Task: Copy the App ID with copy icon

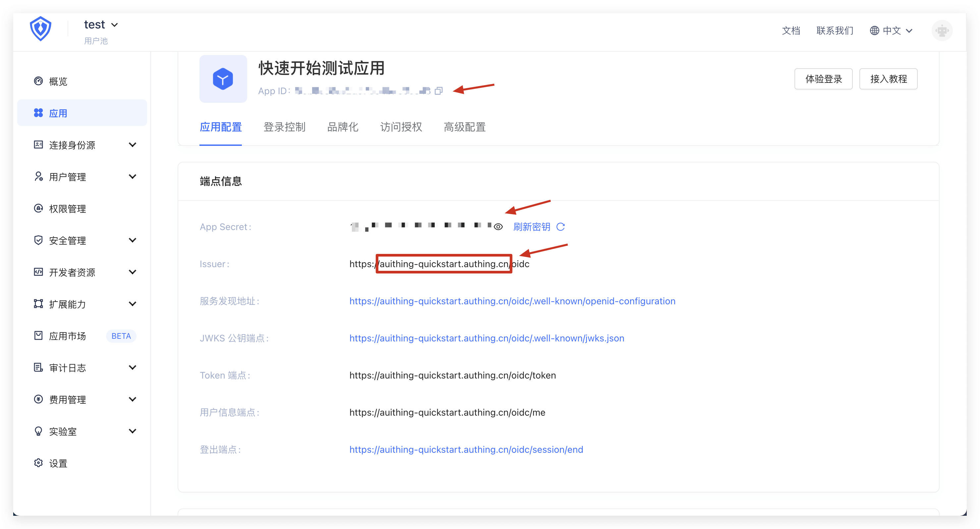Action: pos(439,91)
